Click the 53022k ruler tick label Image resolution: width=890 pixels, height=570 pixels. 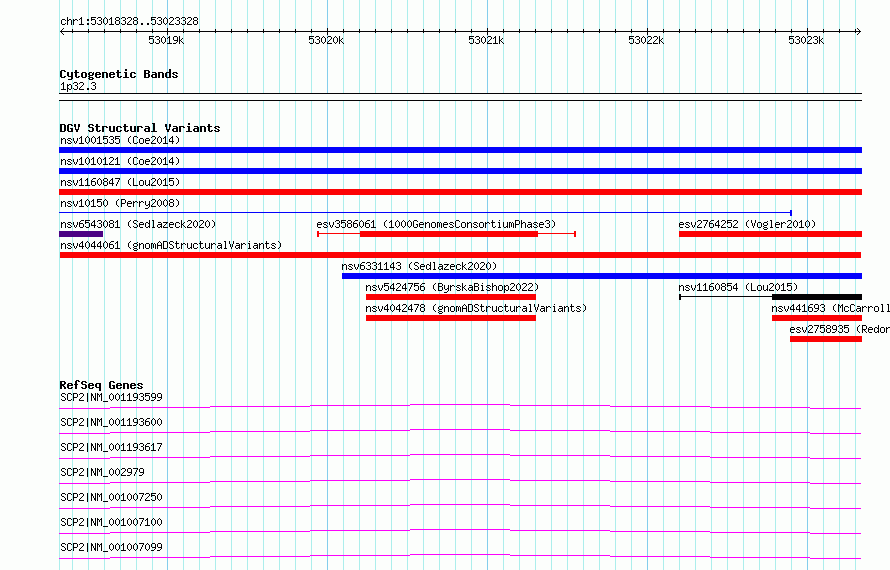[x=646, y=40]
